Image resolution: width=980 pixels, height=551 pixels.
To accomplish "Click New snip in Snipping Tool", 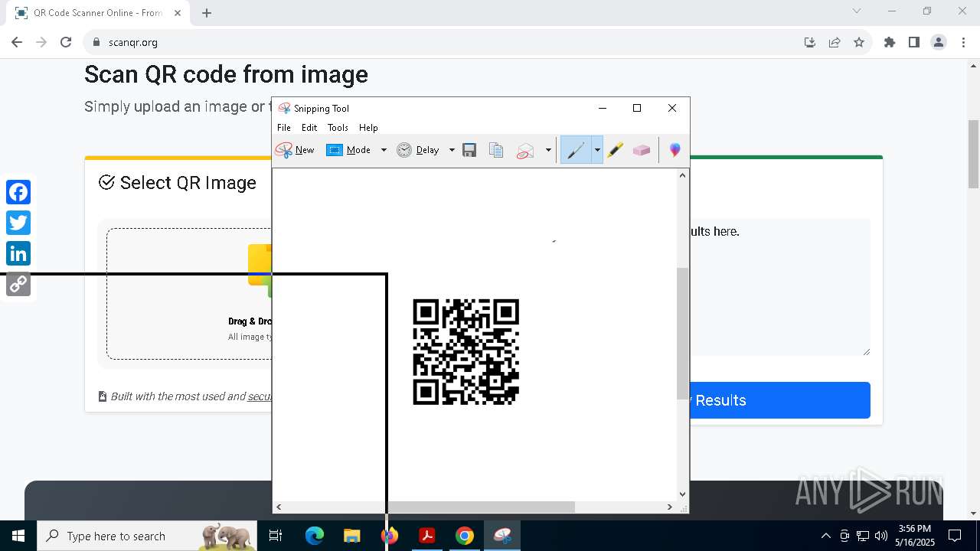I will click(295, 150).
